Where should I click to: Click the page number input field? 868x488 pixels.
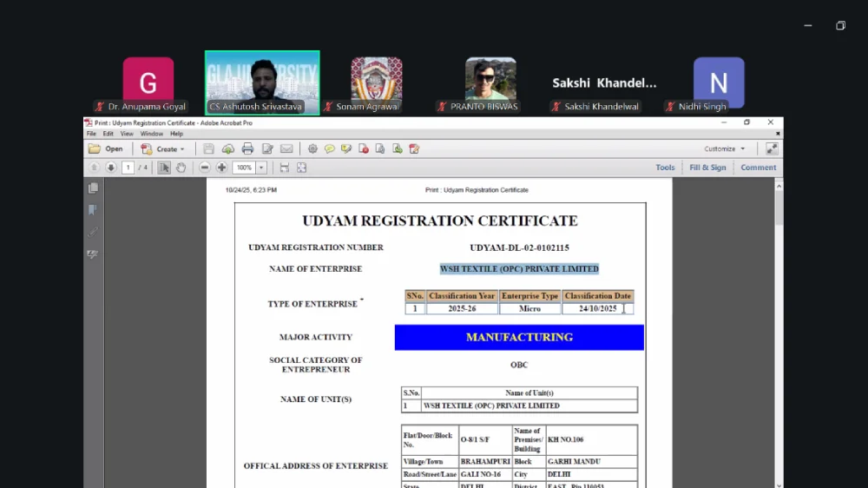click(128, 168)
